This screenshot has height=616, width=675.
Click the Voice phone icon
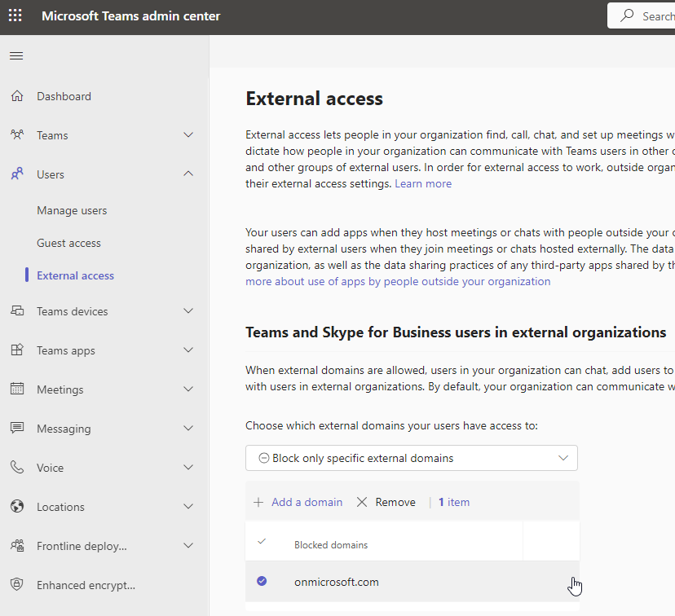click(17, 468)
